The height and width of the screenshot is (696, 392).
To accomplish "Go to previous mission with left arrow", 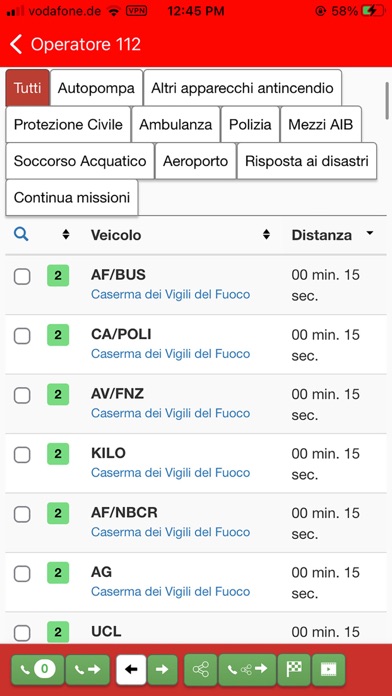I will point(131,669).
